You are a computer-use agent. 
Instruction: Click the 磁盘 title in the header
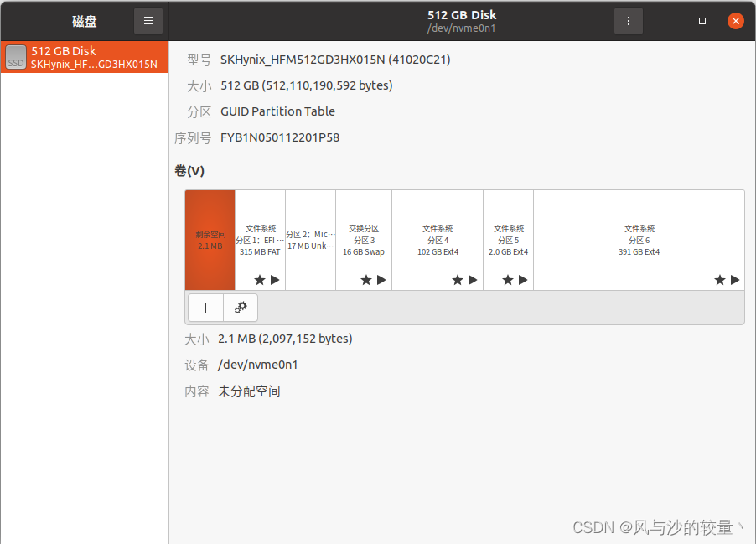click(x=85, y=21)
